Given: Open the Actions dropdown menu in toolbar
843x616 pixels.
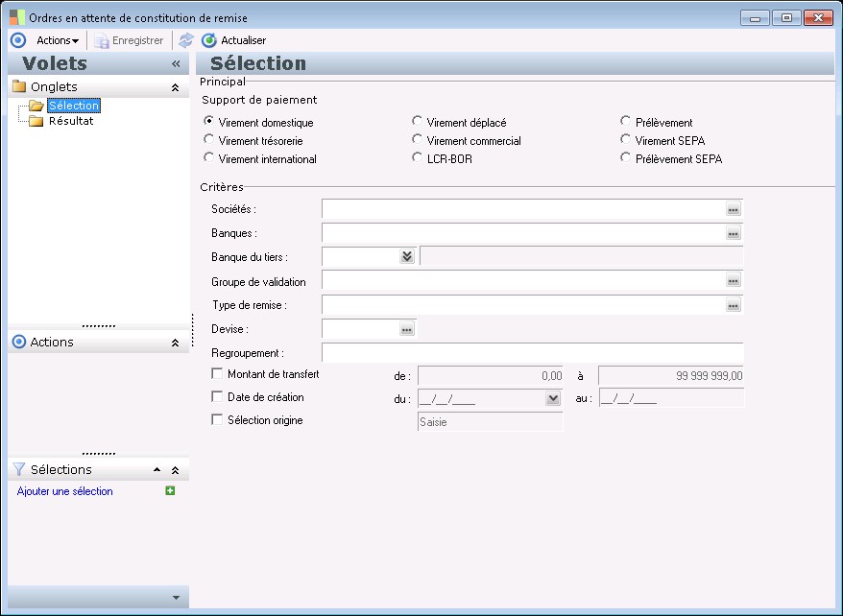Looking at the screenshot, I should point(58,40).
